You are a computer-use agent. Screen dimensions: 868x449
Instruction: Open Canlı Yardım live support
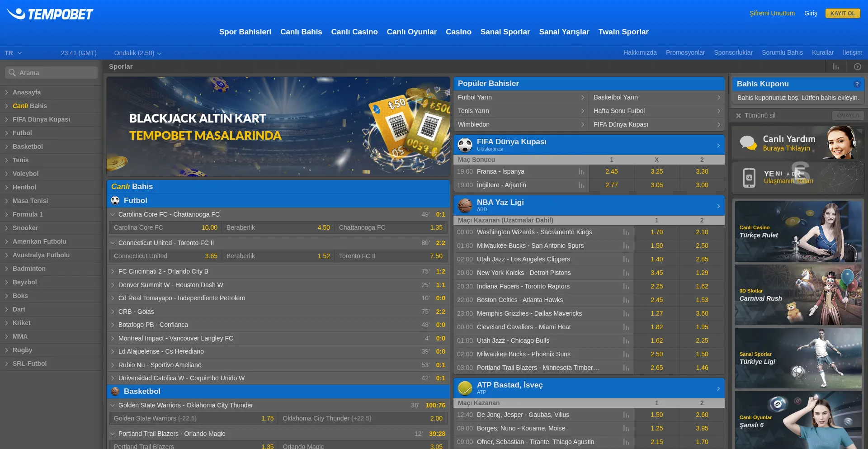[798, 143]
